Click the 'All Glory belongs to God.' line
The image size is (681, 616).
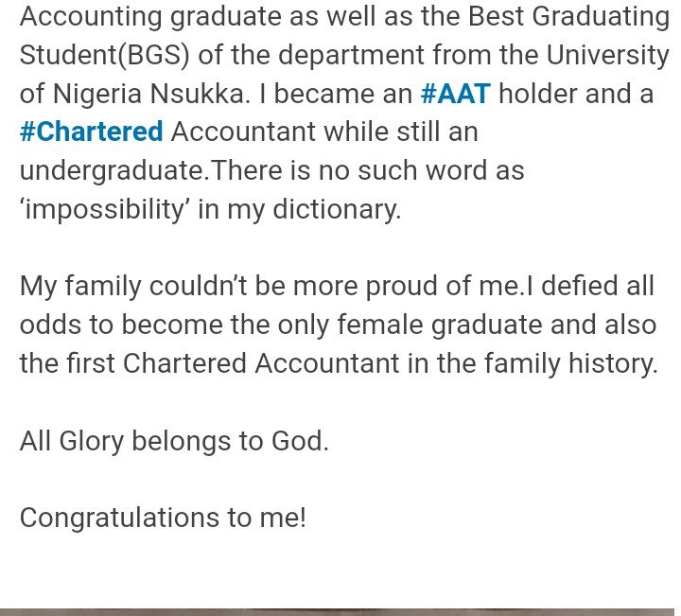coord(174,441)
